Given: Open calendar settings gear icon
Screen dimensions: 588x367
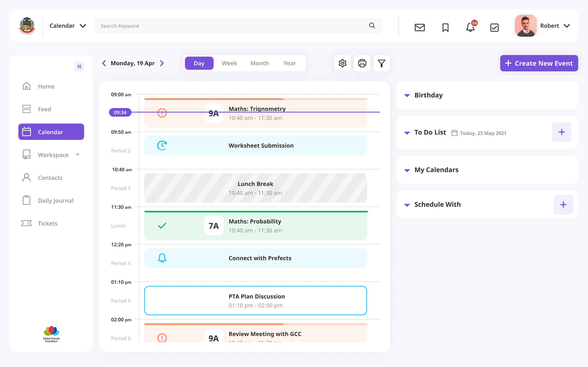Looking at the screenshot, I should 342,63.
